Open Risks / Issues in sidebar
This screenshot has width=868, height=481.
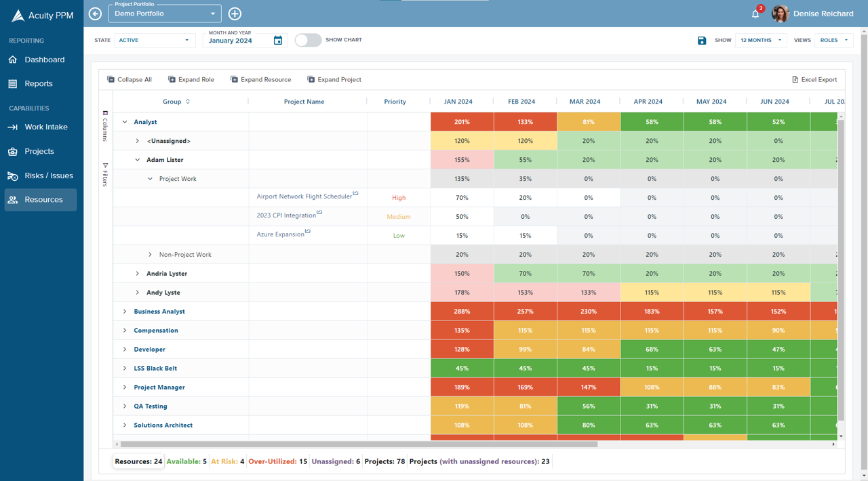click(x=41, y=175)
